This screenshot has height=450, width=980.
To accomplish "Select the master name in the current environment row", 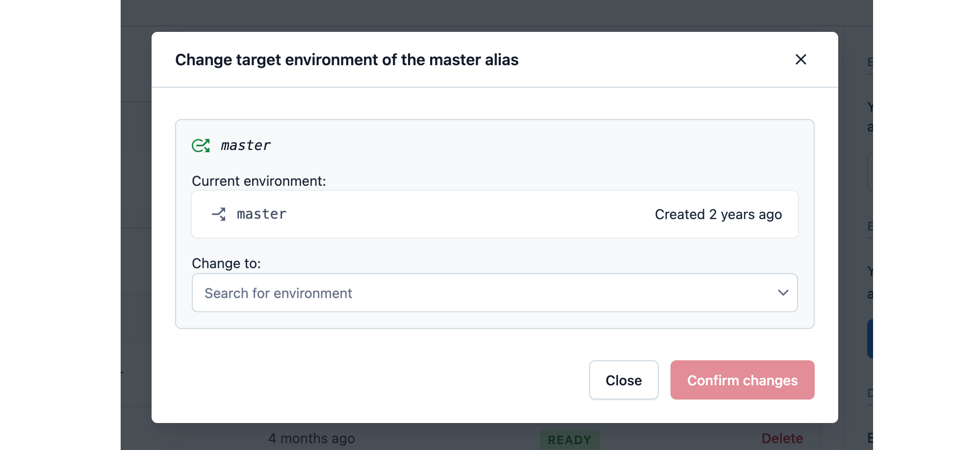I will click(x=261, y=214).
